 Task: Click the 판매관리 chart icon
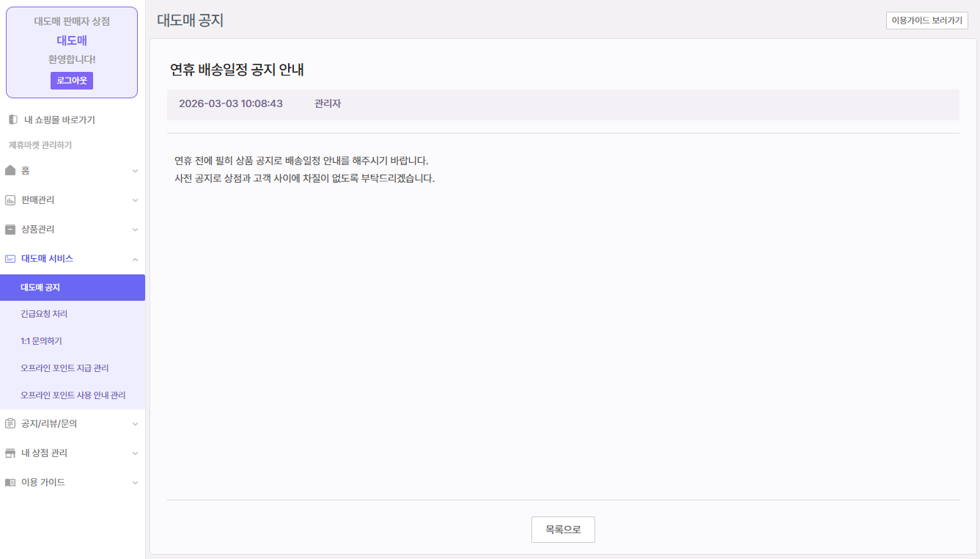coord(10,200)
